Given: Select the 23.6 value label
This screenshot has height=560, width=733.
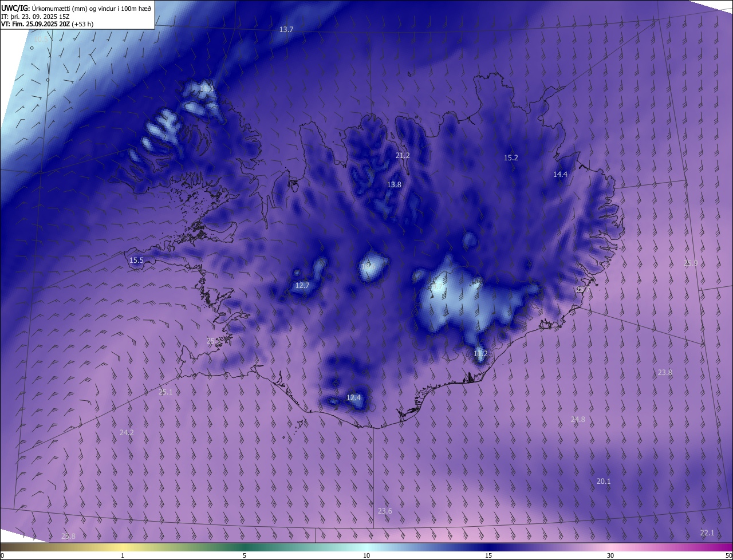Looking at the screenshot, I should [385, 511].
